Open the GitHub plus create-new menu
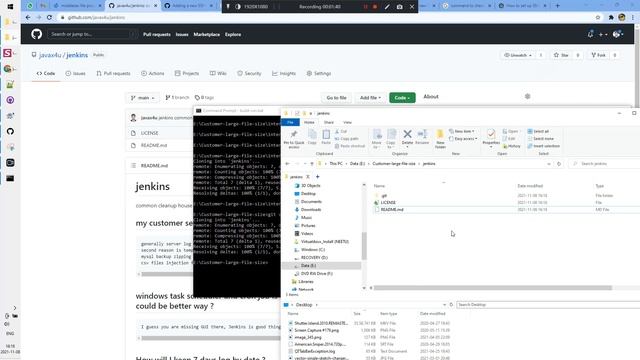The height and width of the screenshot is (360, 640). [603, 34]
